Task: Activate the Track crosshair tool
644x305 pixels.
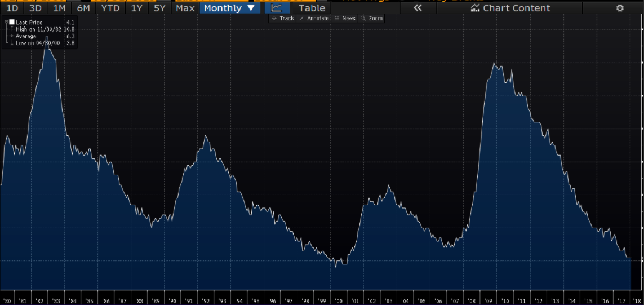Action: tap(283, 19)
